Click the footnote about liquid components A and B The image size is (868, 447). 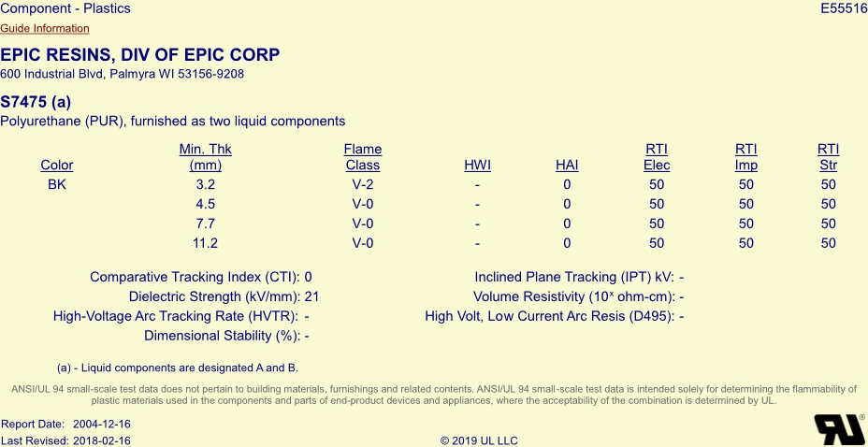[178, 368]
